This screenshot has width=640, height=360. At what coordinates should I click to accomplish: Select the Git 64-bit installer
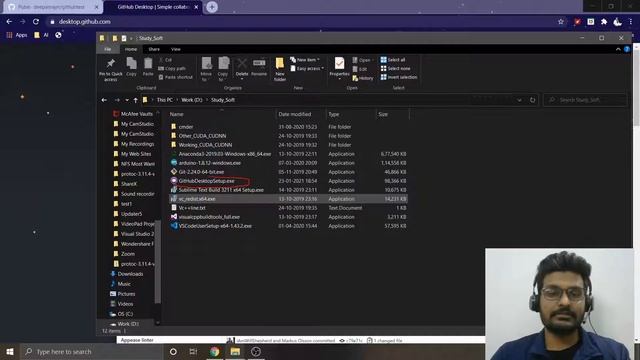[201, 172]
